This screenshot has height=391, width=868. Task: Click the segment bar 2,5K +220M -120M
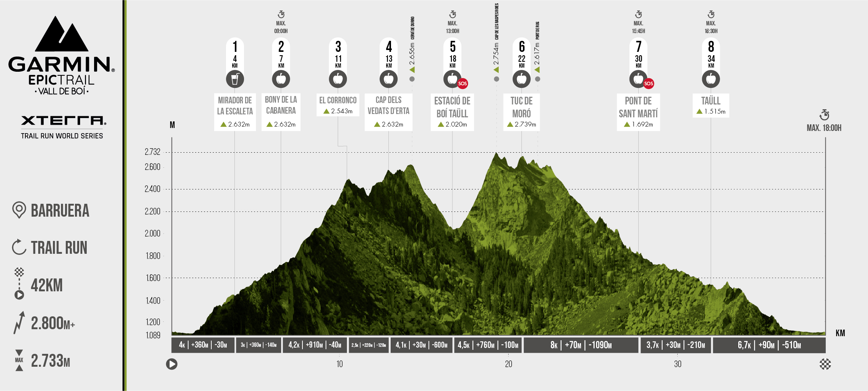(x=369, y=345)
